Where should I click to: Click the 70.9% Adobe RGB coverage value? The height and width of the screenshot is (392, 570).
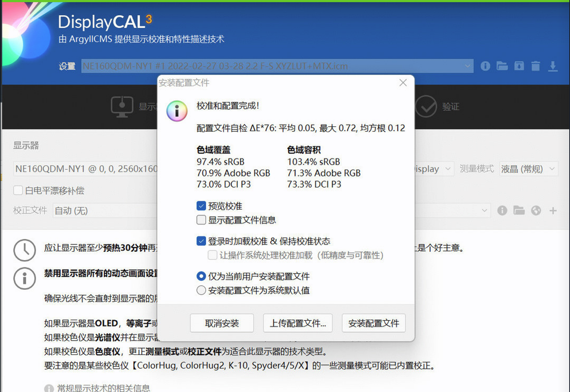[x=233, y=173]
